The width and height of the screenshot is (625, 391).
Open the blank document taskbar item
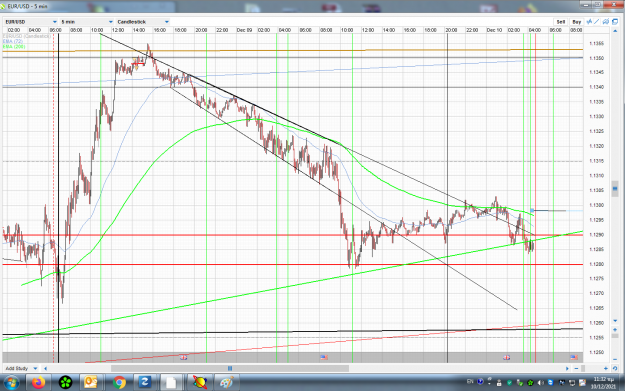(x=171, y=383)
